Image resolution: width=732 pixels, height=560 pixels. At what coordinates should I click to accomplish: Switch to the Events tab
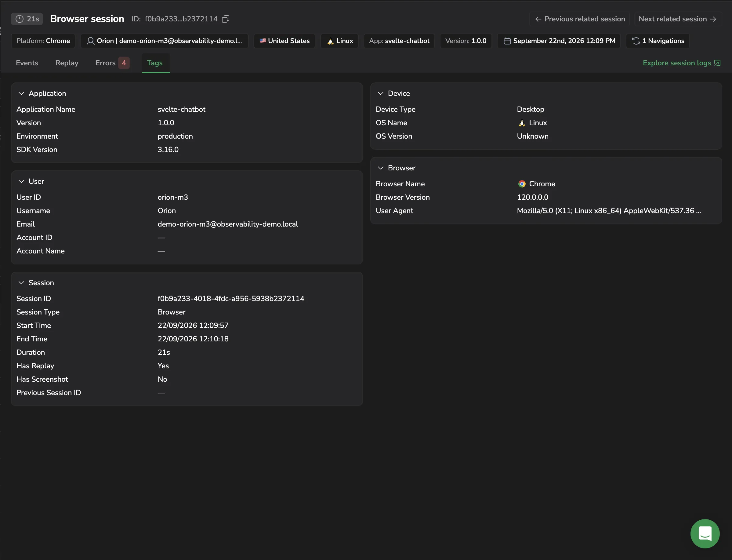tap(27, 63)
